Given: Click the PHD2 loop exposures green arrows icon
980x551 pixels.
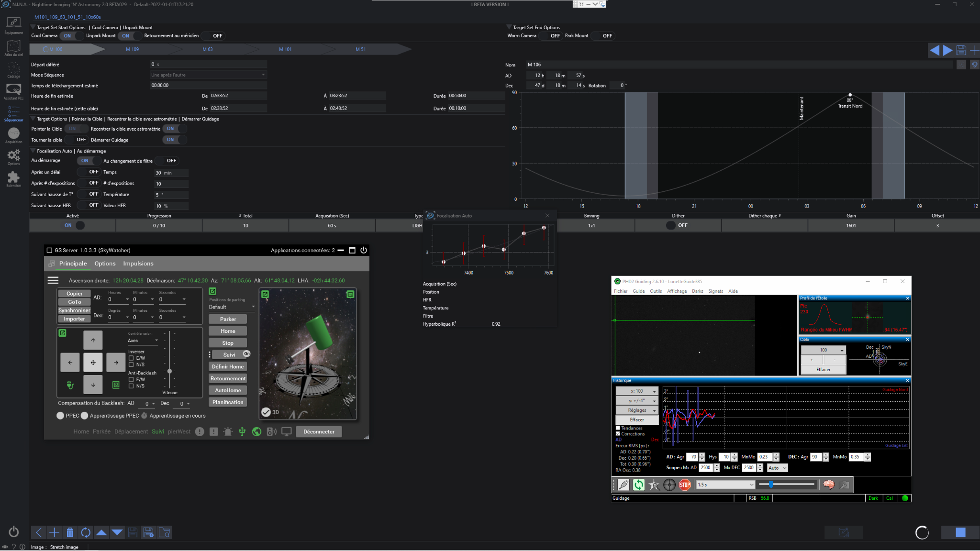Looking at the screenshot, I should (639, 485).
